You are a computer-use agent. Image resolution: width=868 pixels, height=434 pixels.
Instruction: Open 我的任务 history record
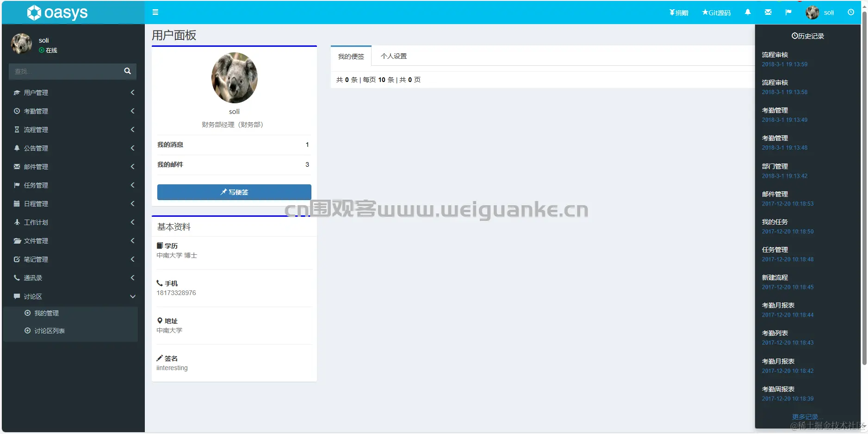[775, 222]
